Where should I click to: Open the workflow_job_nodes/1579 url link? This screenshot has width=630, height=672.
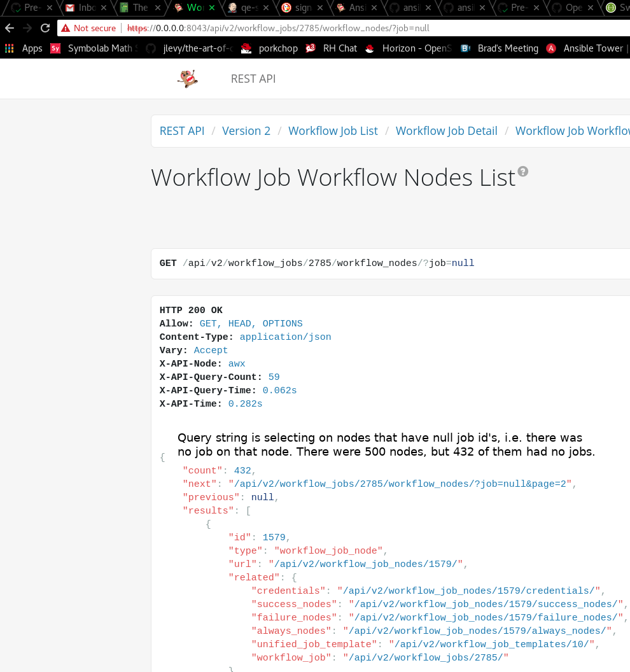click(x=365, y=564)
